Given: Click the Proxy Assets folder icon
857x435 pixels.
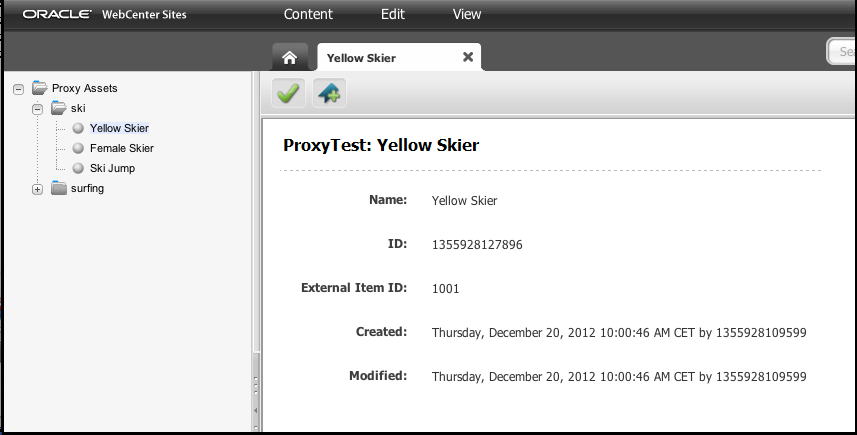Looking at the screenshot, I should 39,87.
